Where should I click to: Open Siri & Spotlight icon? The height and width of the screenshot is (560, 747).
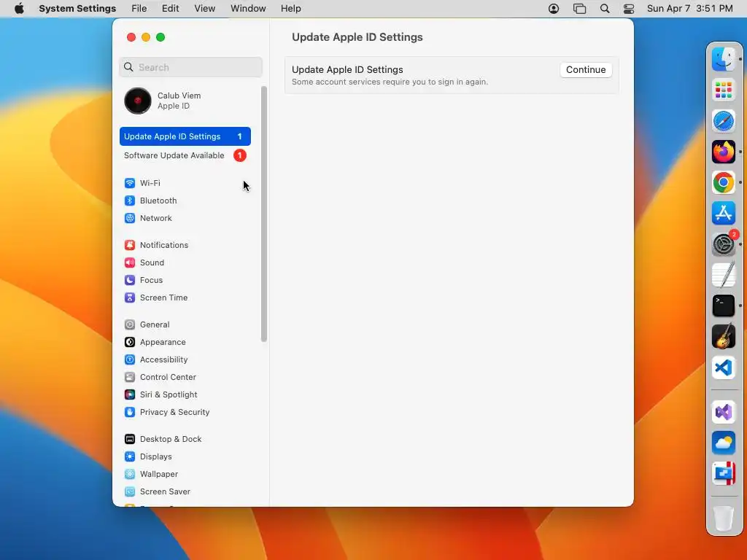130,394
